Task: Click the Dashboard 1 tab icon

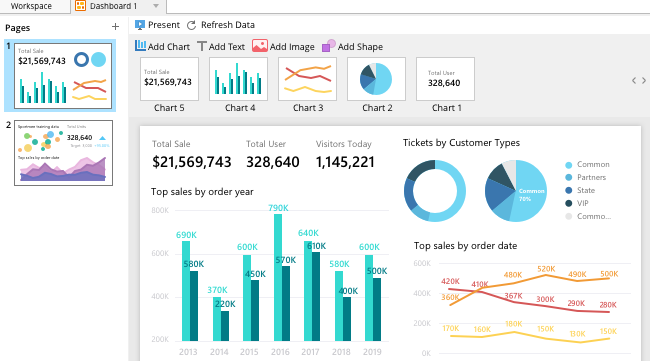Action: pyautogui.click(x=80, y=6)
